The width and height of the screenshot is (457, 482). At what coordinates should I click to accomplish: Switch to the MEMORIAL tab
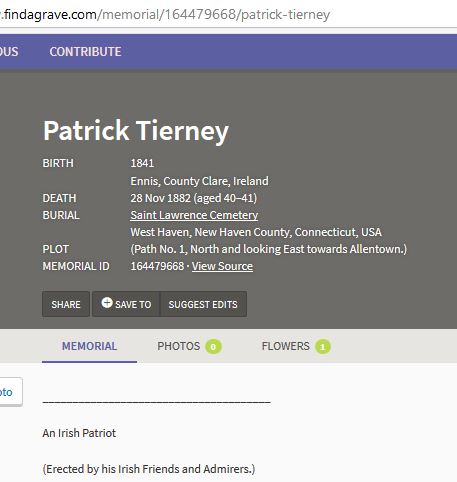point(89,346)
